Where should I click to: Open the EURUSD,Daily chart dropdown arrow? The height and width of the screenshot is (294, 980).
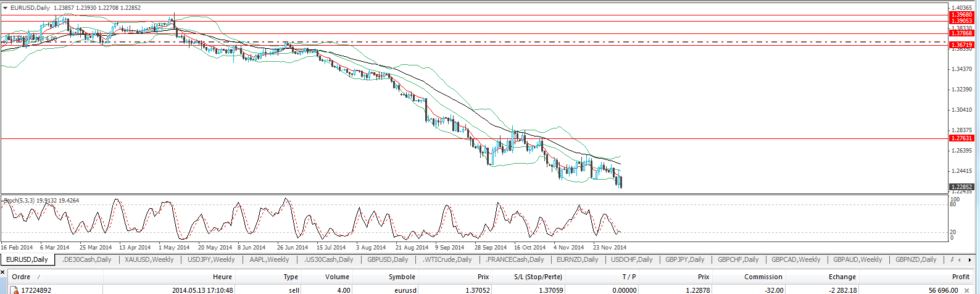point(6,7)
